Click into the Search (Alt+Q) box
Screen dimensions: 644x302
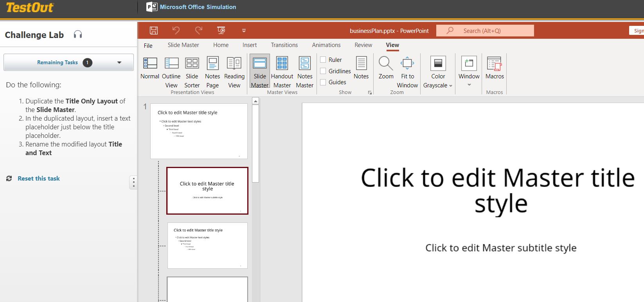tap(485, 31)
